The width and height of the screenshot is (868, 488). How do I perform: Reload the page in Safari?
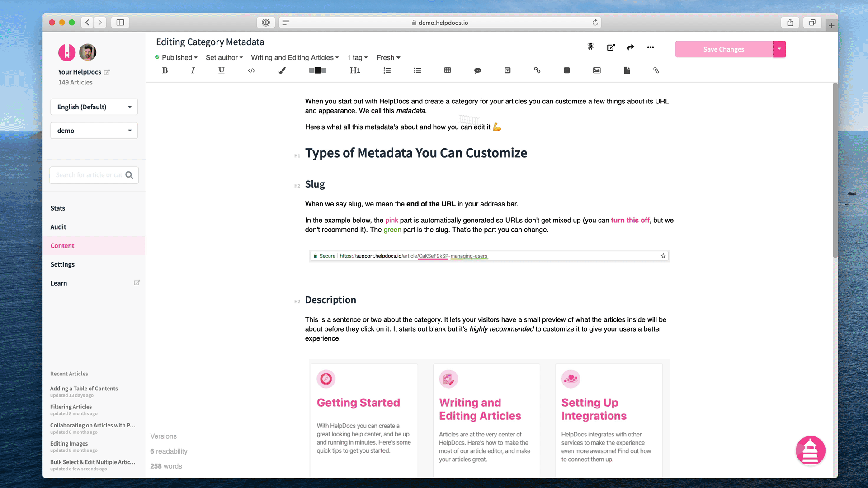click(595, 23)
